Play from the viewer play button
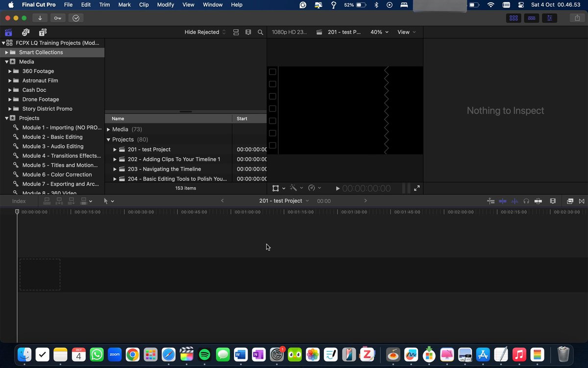The height and width of the screenshot is (368, 588). pyautogui.click(x=338, y=188)
